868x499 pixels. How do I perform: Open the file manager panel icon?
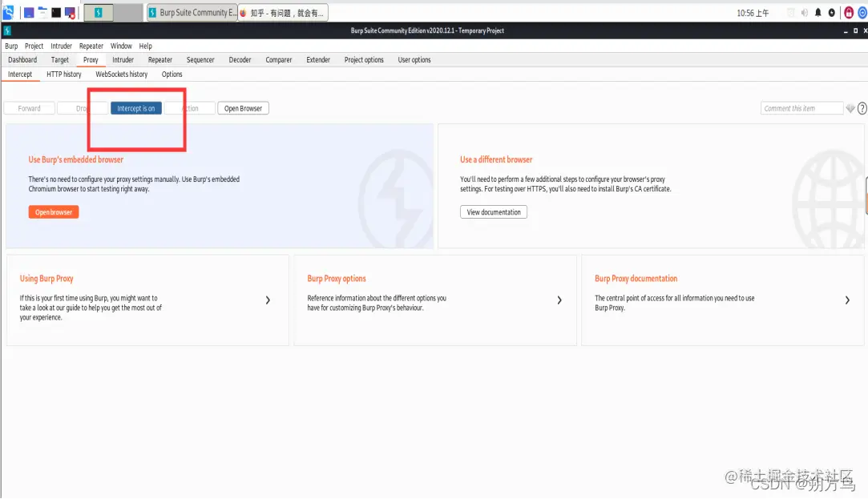point(42,13)
